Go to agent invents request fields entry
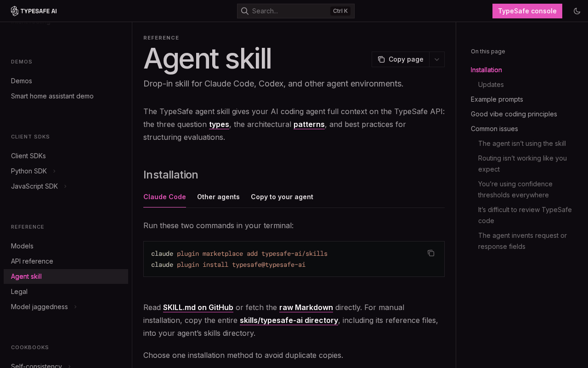This screenshot has height=368, width=588. pos(522,241)
